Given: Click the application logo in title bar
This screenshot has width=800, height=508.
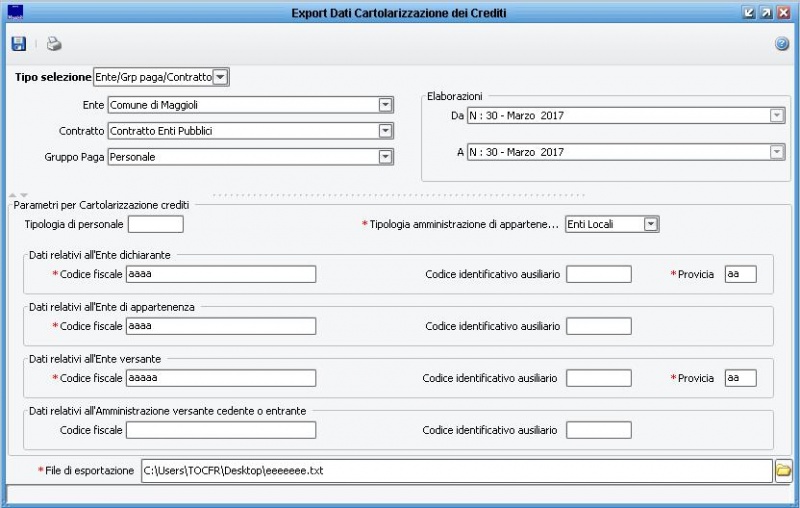Looking at the screenshot, I should click(16, 12).
